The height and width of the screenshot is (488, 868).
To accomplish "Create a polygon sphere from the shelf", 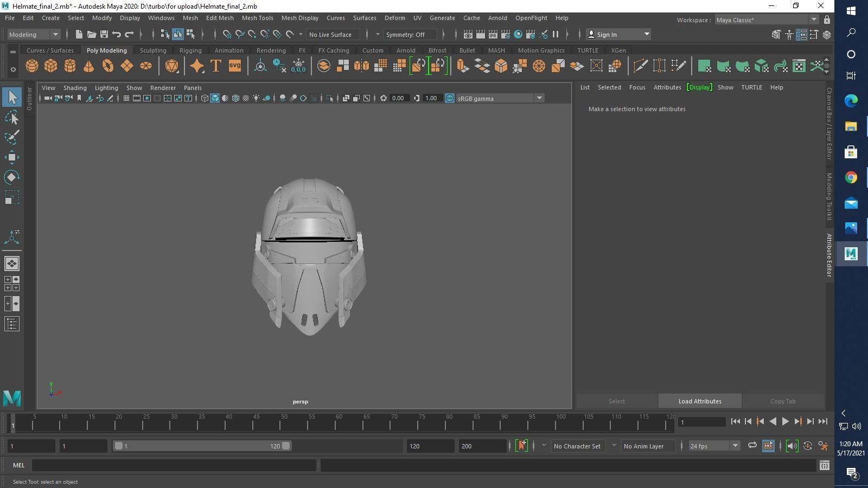I will 32,66.
